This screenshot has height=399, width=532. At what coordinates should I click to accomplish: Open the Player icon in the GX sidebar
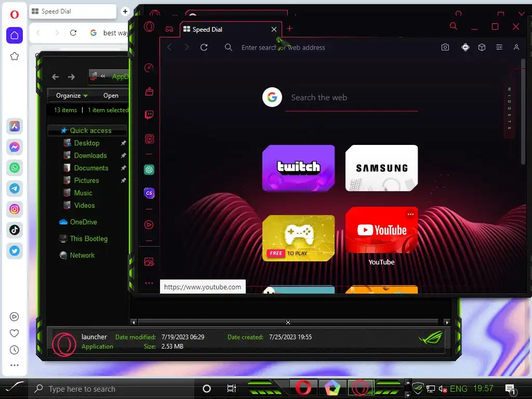[149, 224]
